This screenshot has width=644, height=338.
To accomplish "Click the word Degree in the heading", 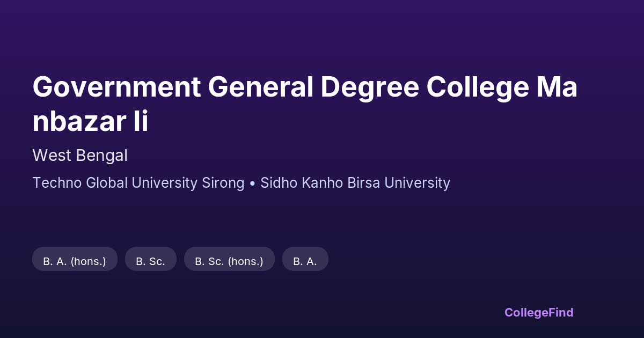I will (x=370, y=87).
